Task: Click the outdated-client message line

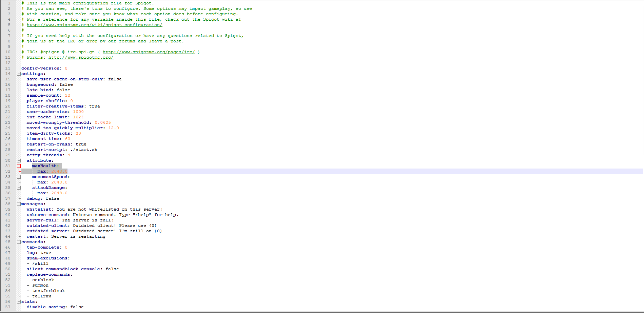Action: click(x=92, y=226)
